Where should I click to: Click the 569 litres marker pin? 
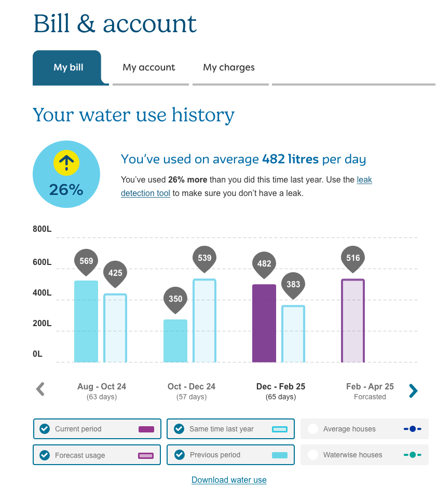click(86, 261)
